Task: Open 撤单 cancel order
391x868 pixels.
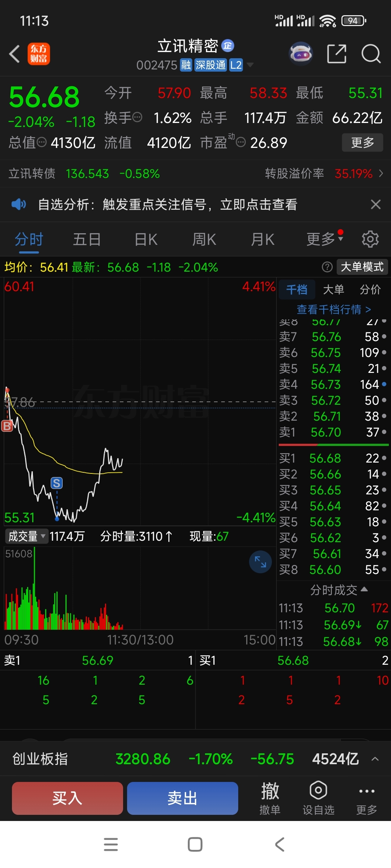Action: [270, 799]
